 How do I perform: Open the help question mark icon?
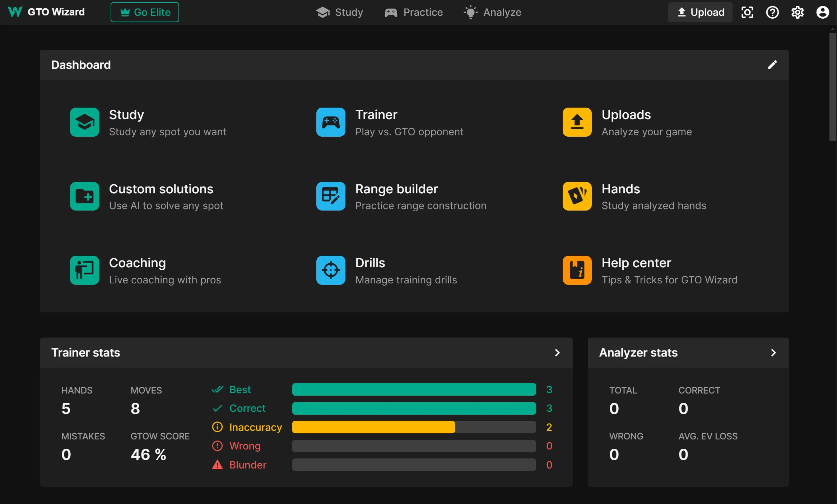tap(772, 12)
